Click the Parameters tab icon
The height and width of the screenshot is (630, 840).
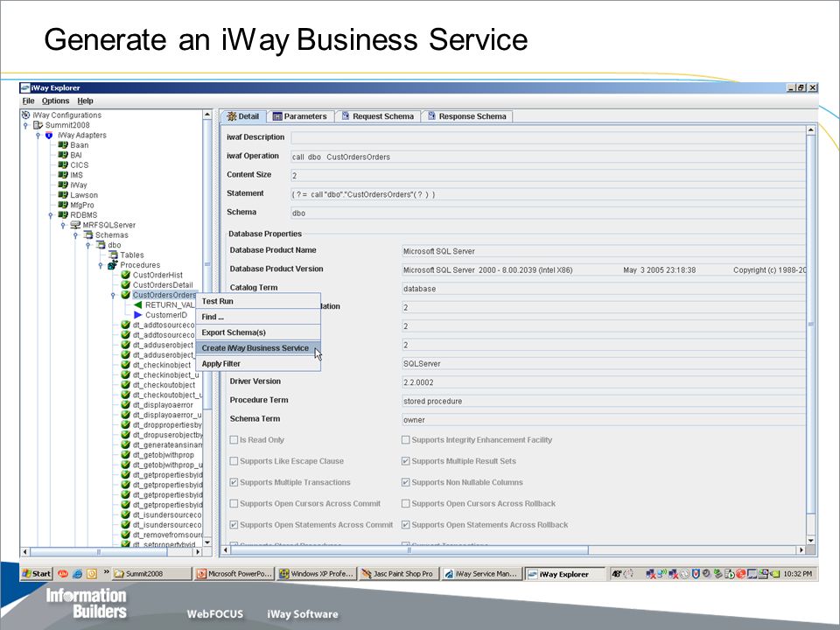point(277,116)
